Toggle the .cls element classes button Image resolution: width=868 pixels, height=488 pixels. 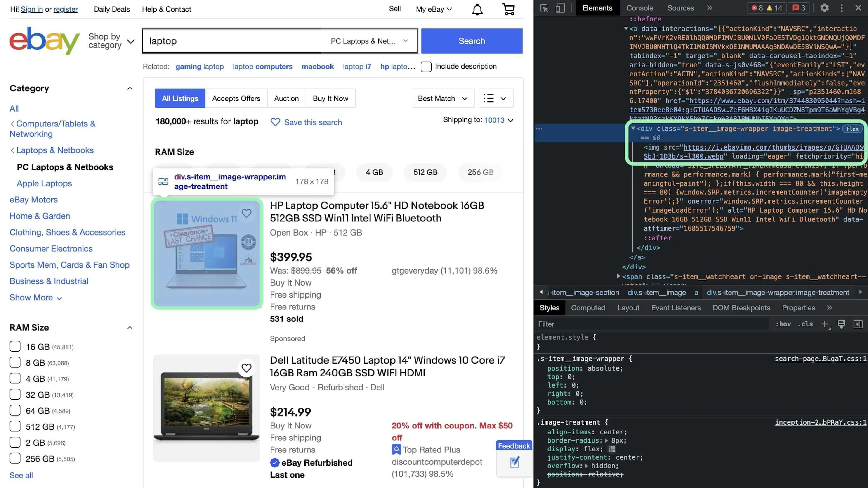(805, 324)
